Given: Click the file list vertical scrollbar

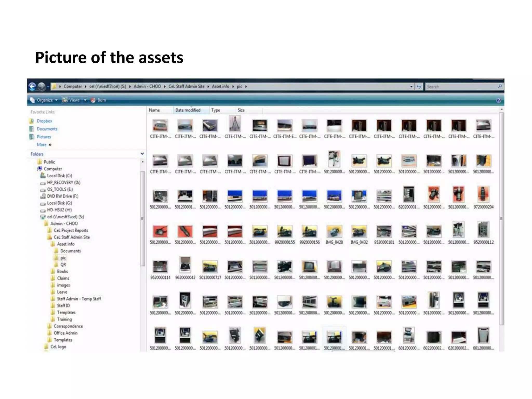Looking at the screenshot, I should coord(501,218).
